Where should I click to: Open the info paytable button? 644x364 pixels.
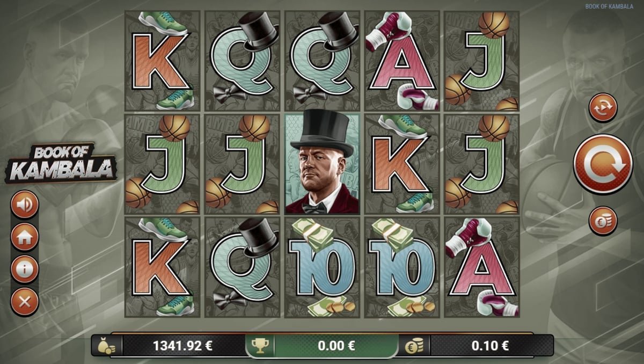pyautogui.click(x=25, y=269)
